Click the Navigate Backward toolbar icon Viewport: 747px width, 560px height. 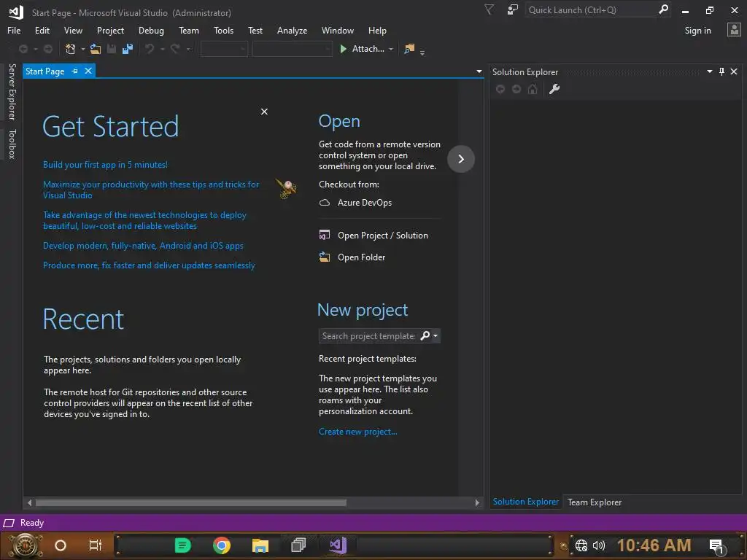pos(23,49)
